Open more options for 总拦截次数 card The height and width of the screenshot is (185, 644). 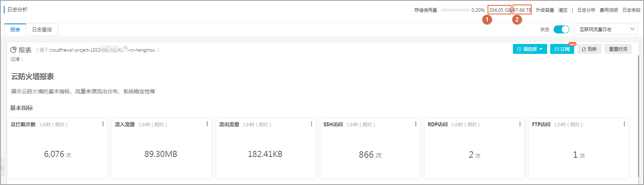pos(103,124)
